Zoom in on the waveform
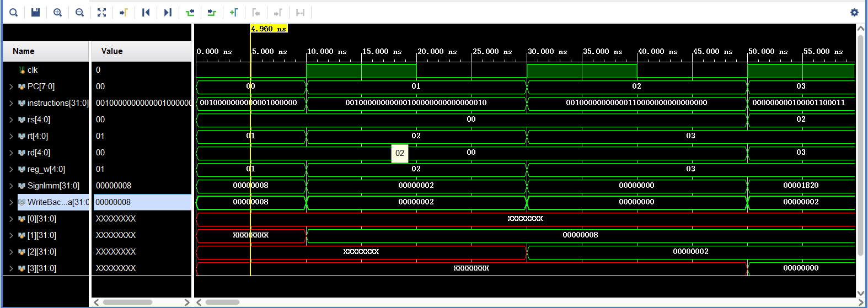This screenshot has width=868, height=308. 57,12
